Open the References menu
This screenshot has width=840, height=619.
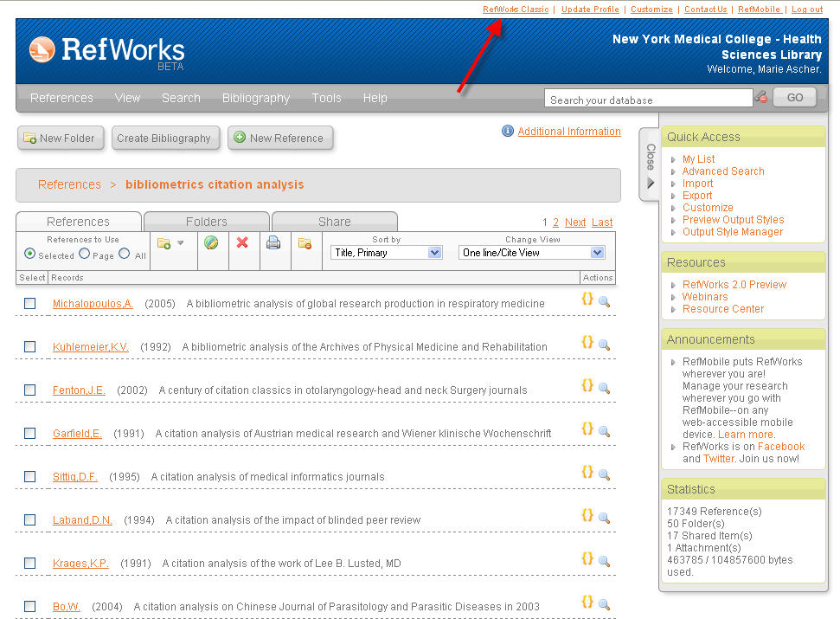tap(61, 98)
